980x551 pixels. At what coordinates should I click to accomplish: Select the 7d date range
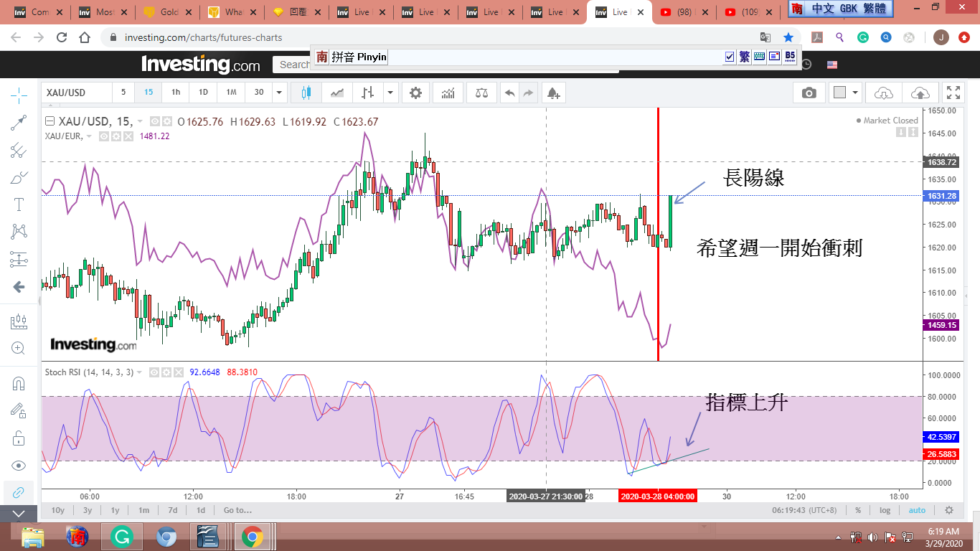click(x=172, y=510)
